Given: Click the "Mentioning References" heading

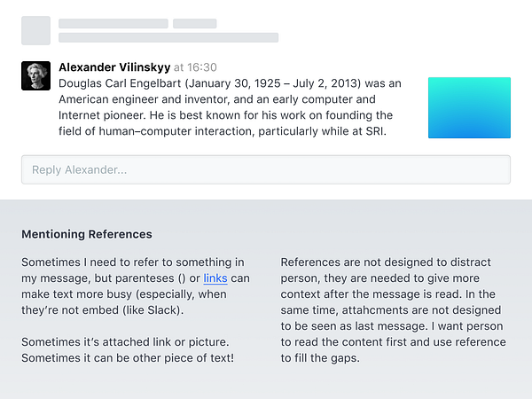Looking at the screenshot, I should [x=87, y=235].
